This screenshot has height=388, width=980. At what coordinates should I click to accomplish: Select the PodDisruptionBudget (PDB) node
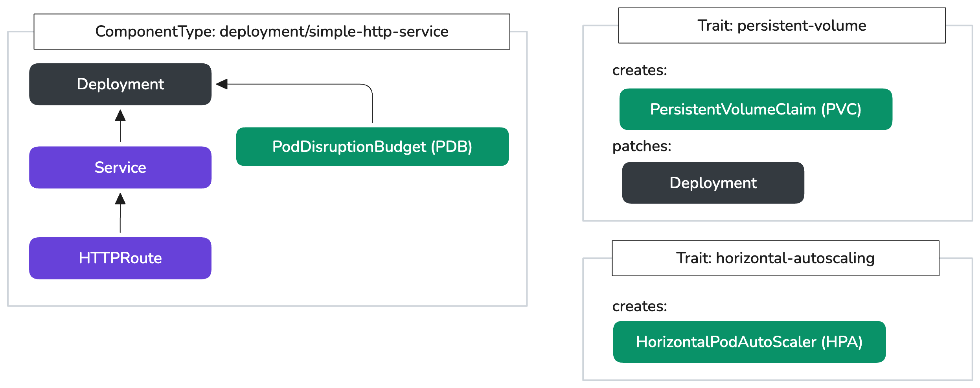[372, 147]
